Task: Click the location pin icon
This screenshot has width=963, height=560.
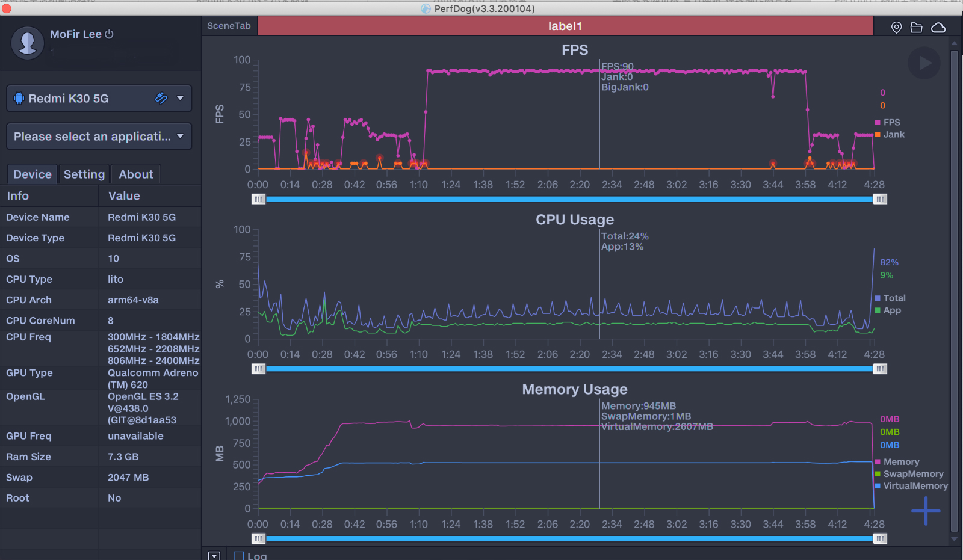Action: pos(896,28)
